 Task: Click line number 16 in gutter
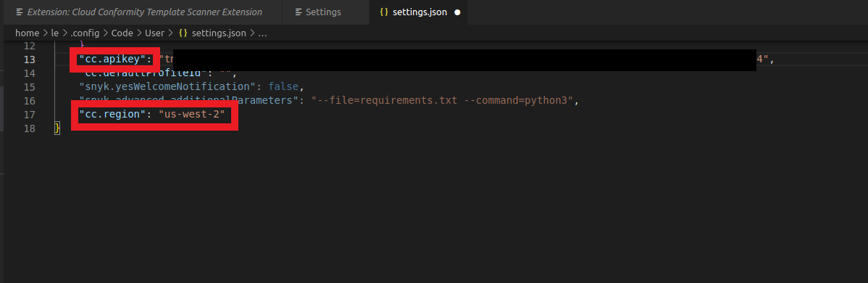click(30, 101)
